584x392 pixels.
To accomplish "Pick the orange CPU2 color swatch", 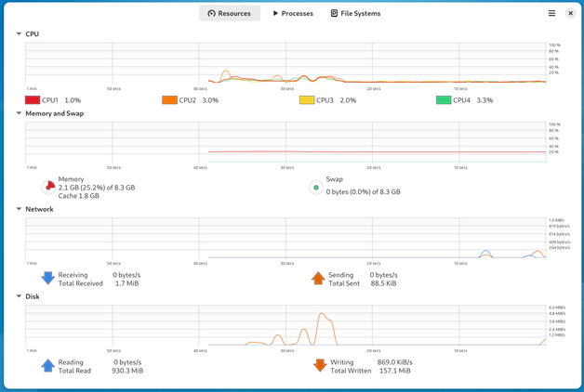I will 169,100.
